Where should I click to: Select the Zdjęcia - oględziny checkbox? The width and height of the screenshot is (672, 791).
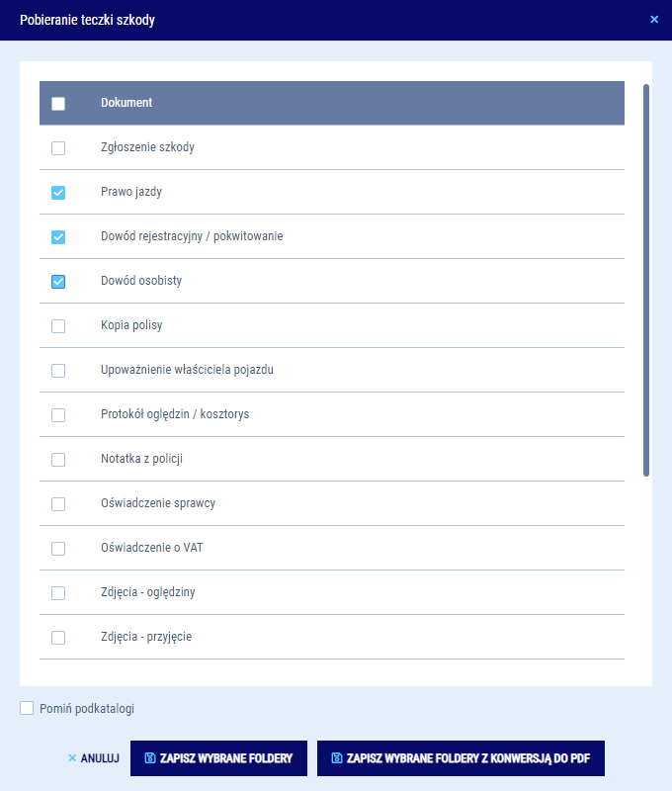tap(58, 593)
